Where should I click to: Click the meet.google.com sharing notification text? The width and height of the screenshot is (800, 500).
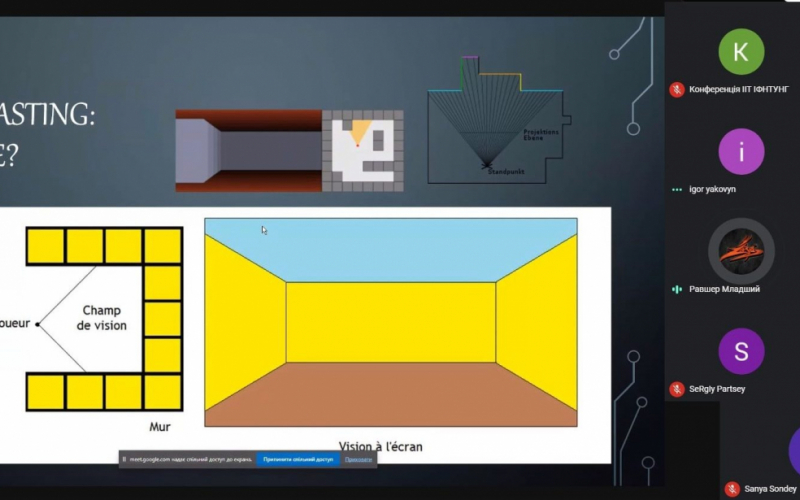[x=190, y=459]
